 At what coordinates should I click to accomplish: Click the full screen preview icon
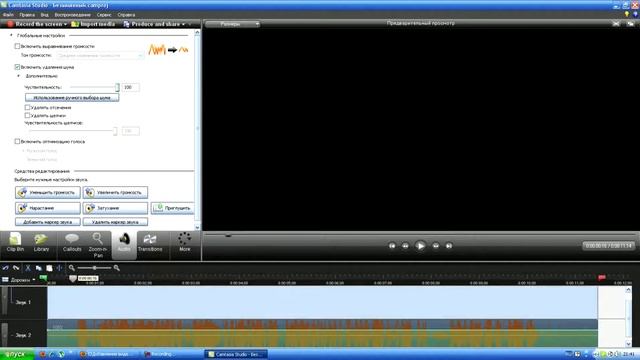pos(616,24)
